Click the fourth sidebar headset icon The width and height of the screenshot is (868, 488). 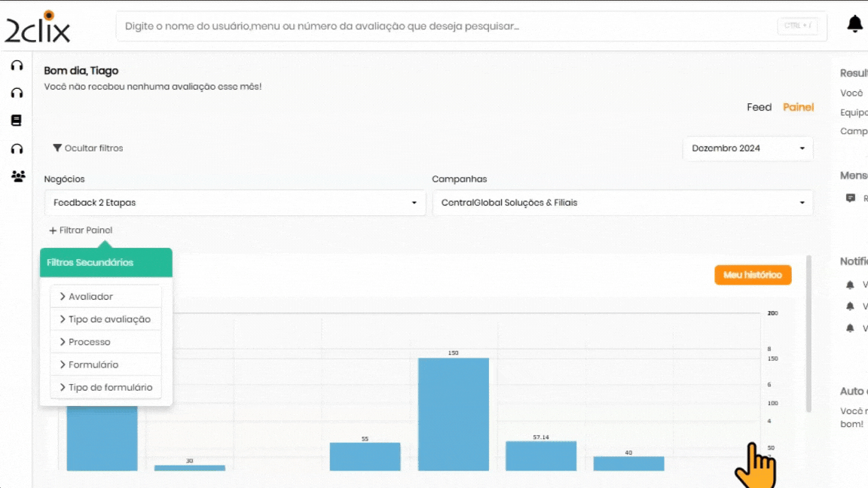coord(17,148)
